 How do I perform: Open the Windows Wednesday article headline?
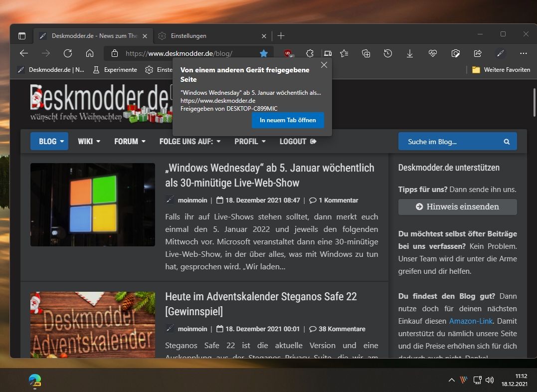[270, 175]
